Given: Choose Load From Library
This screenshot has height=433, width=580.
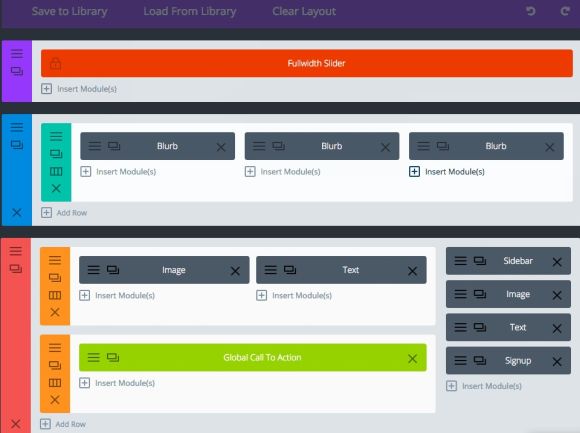Looking at the screenshot, I should [190, 11].
